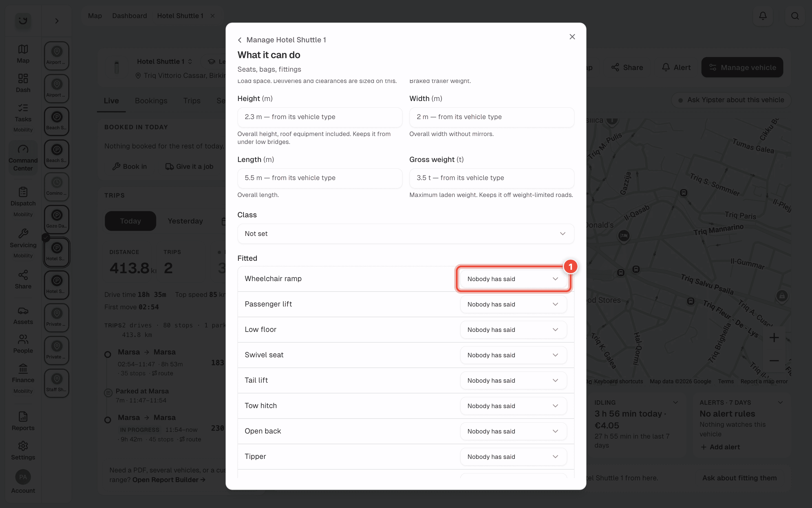
Task: Open Tipper dropdown
Action: tap(513, 457)
